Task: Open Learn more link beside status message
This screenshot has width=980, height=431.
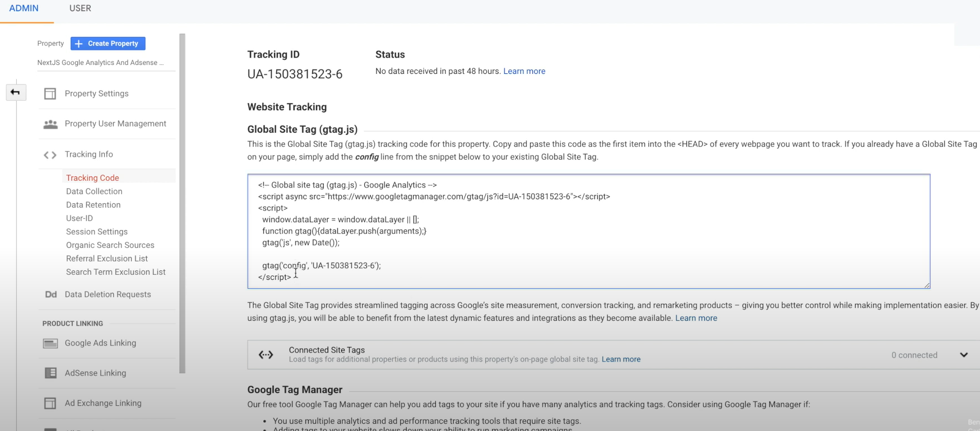Action: click(524, 71)
